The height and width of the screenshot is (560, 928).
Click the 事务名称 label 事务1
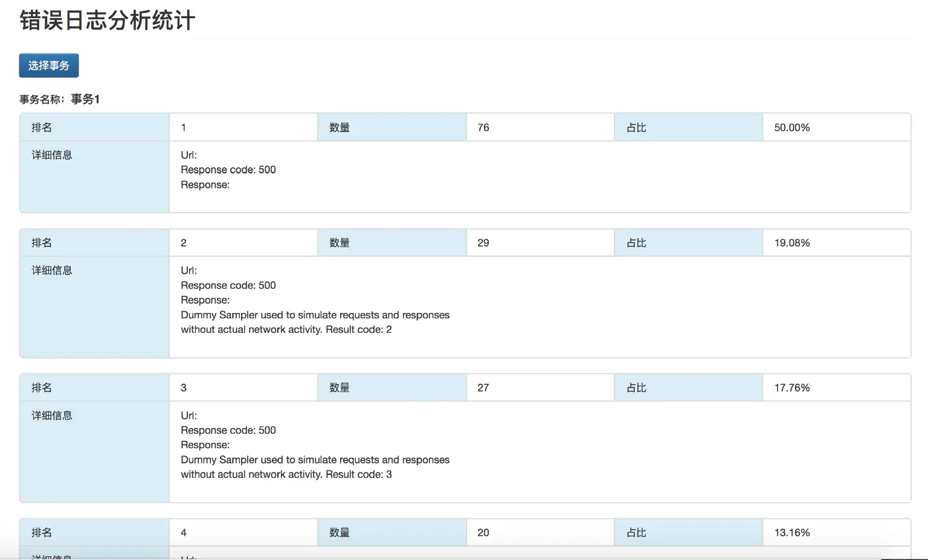[x=85, y=99]
